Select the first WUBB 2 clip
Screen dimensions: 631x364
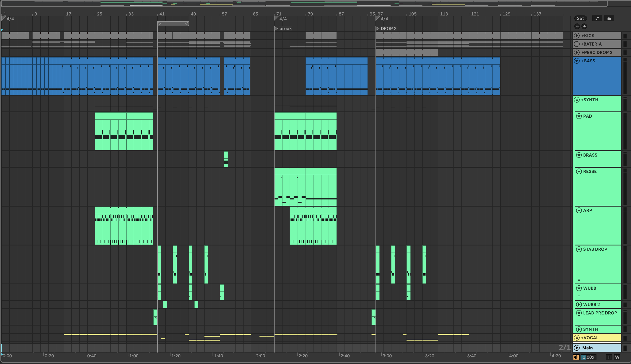165,305
